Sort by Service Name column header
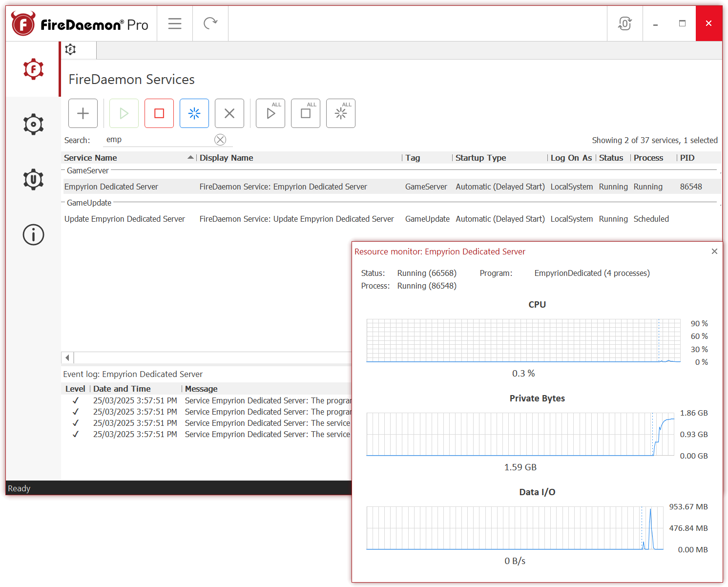The image size is (728, 587). pyautogui.click(x=129, y=158)
